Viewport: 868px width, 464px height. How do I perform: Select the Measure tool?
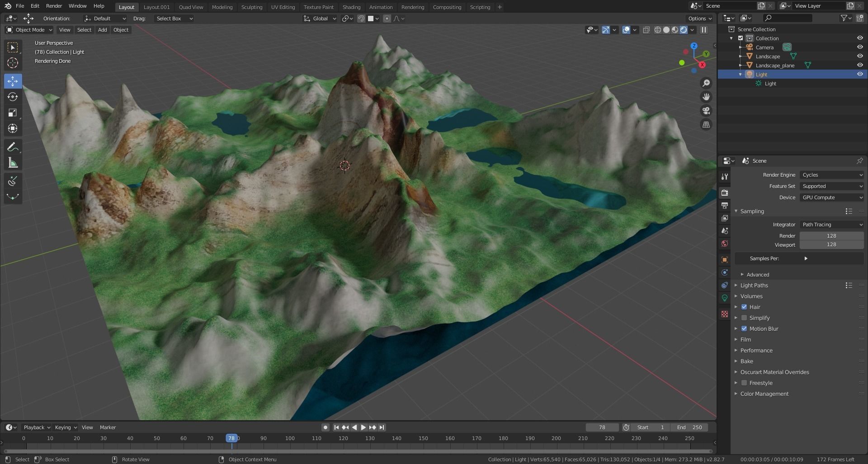pos(13,163)
